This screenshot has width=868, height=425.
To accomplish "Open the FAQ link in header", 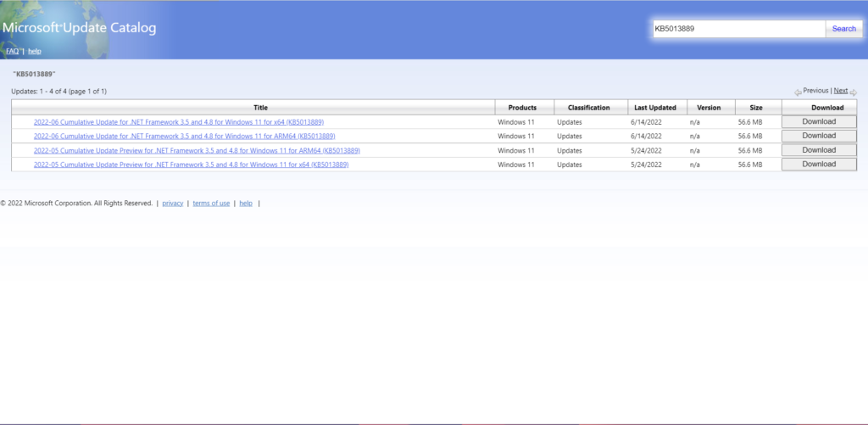I will (12, 51).
